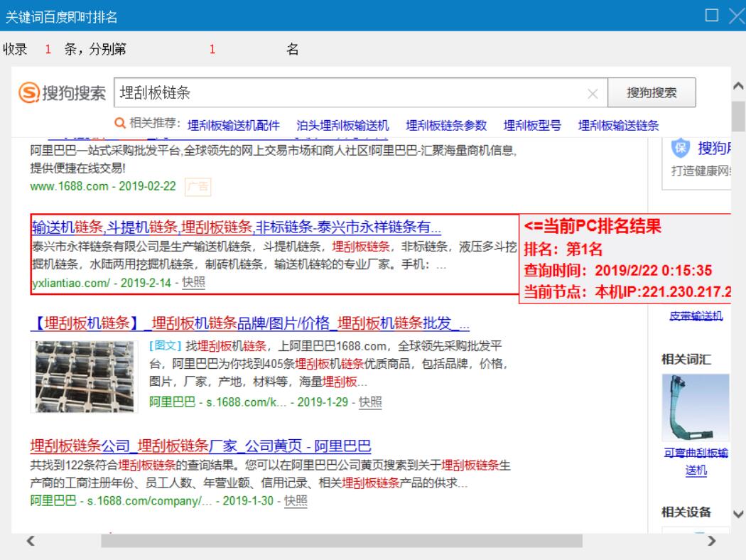
Task: Click the magnifier icon beside 相关推荐
Action: click(x=120, y=123)
